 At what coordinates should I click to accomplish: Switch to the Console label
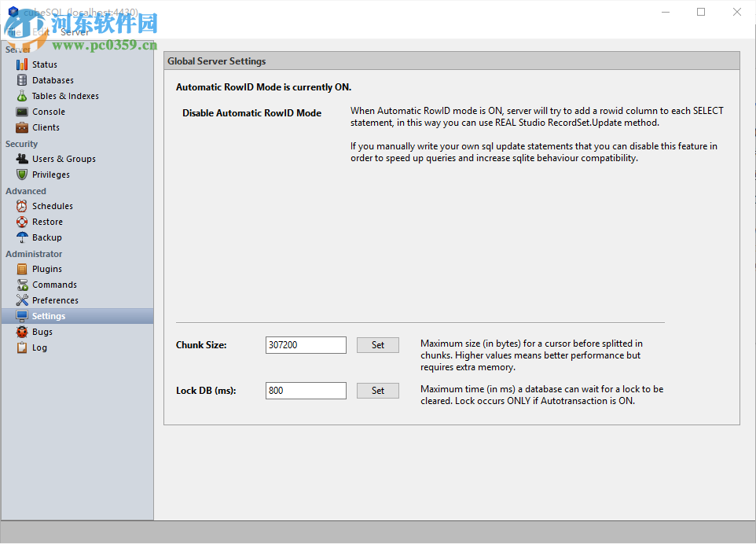pyautogui.click(x=49, y=112)
